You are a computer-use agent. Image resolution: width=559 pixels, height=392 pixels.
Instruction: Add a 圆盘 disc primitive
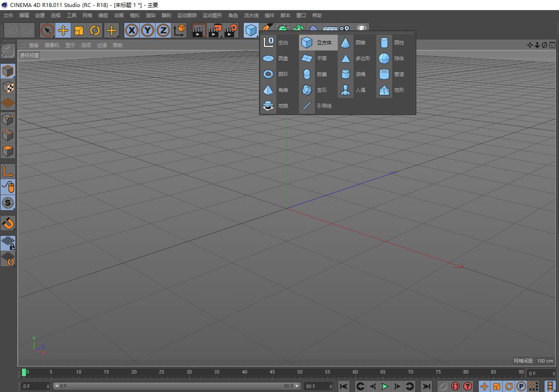[x=279, y=58]
